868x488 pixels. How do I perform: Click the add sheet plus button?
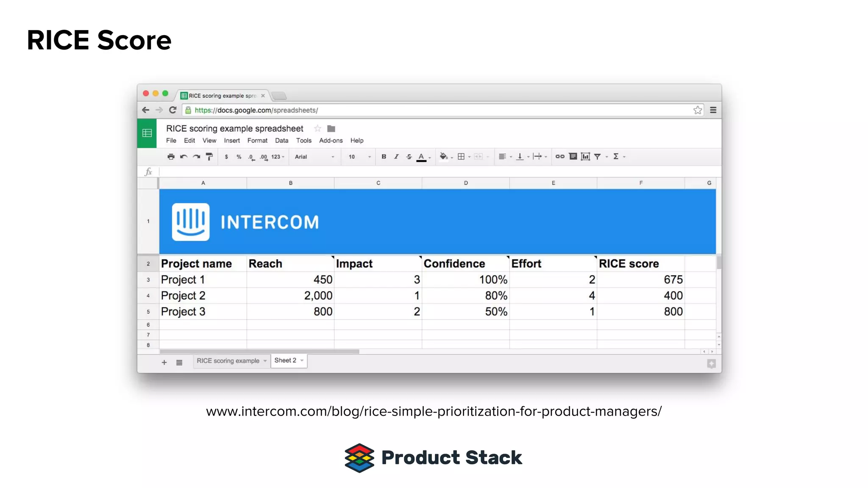164,363
